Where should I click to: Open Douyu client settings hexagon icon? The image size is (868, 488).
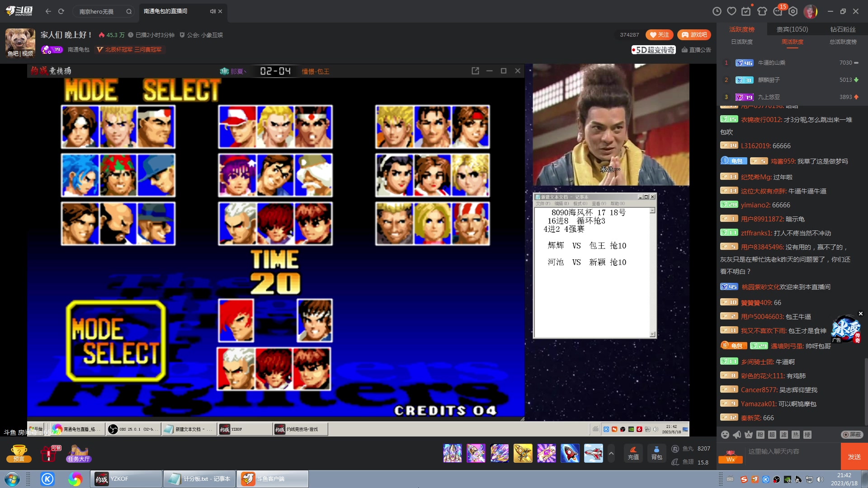pos(793,11)
